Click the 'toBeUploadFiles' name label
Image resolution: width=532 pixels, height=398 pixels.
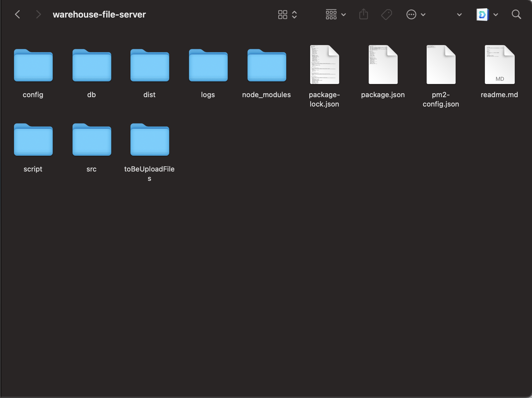[x=150, y=174]
